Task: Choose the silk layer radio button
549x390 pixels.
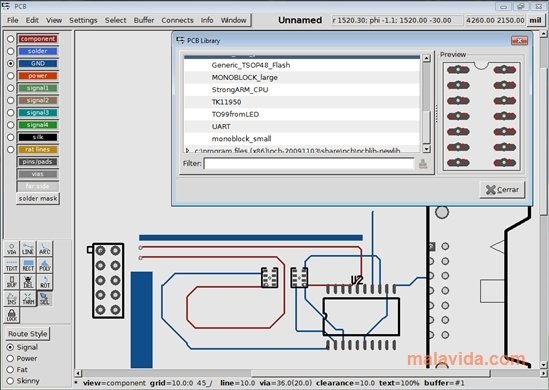Action: (x=11, y=137)
